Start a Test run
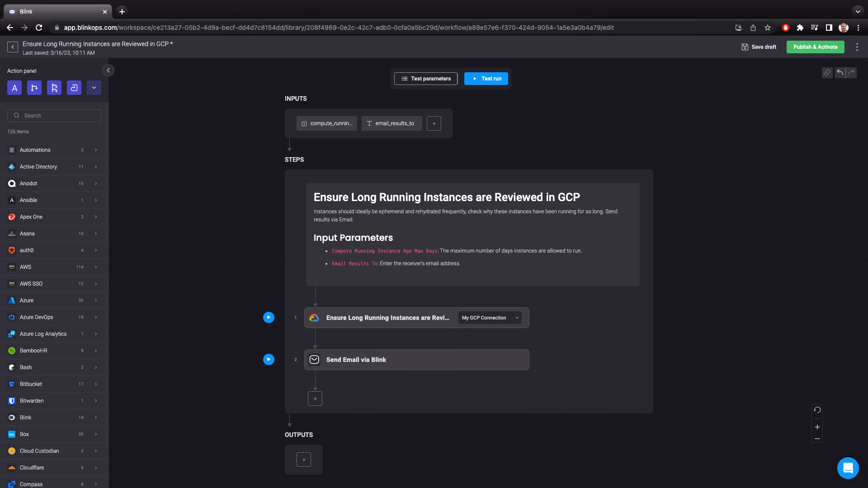The image size is (868, 488). (x=486, y=79)
